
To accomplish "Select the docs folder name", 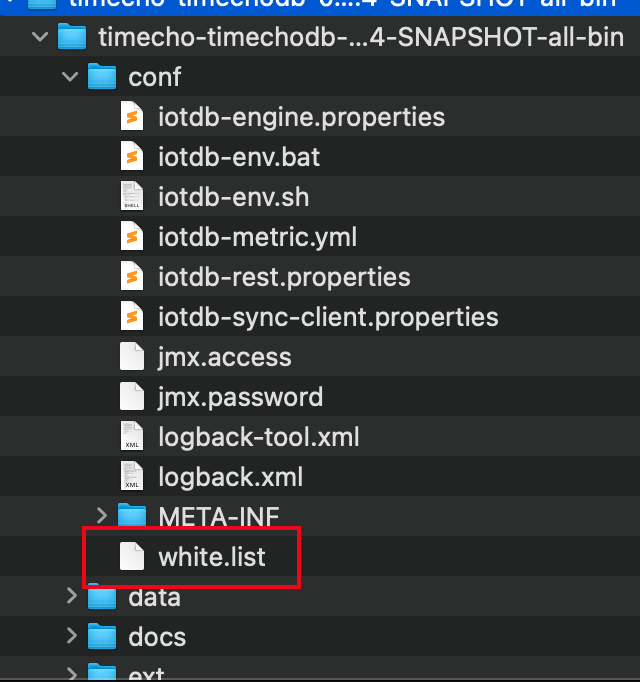I will point(157,637).
